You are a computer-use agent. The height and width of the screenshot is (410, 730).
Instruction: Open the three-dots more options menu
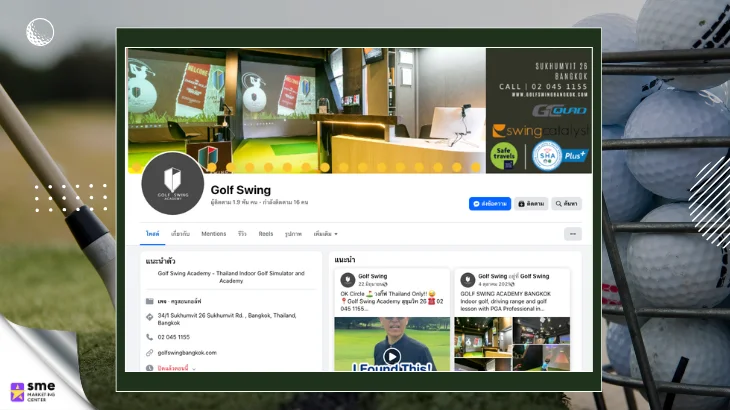(x=572, y=234)
